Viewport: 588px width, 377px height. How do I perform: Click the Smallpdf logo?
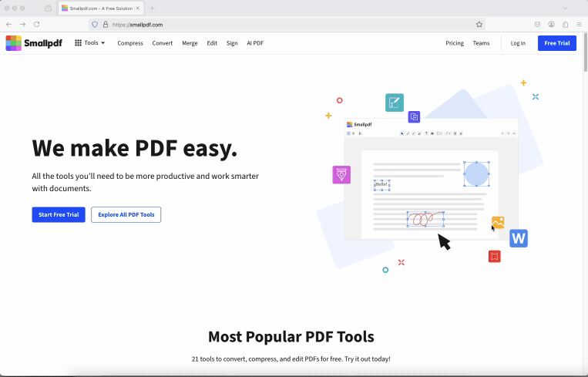pos(34,43)
